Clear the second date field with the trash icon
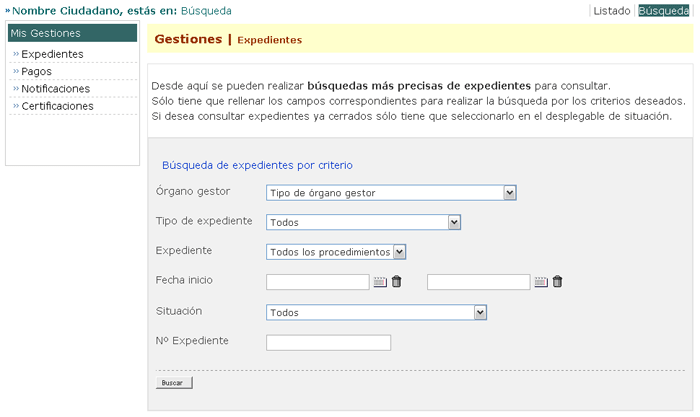Image resolution: width=700 pixels, height=417 pixels. (x=557, y=282)
